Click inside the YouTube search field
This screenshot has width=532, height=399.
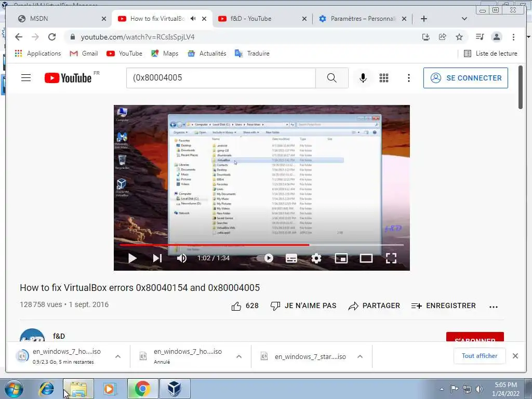[x=221, y=78]
